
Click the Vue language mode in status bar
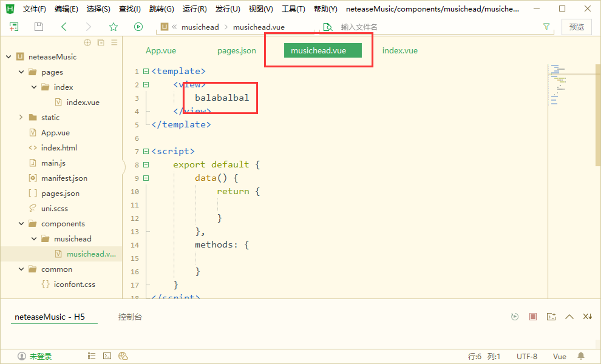coord(560,356)
